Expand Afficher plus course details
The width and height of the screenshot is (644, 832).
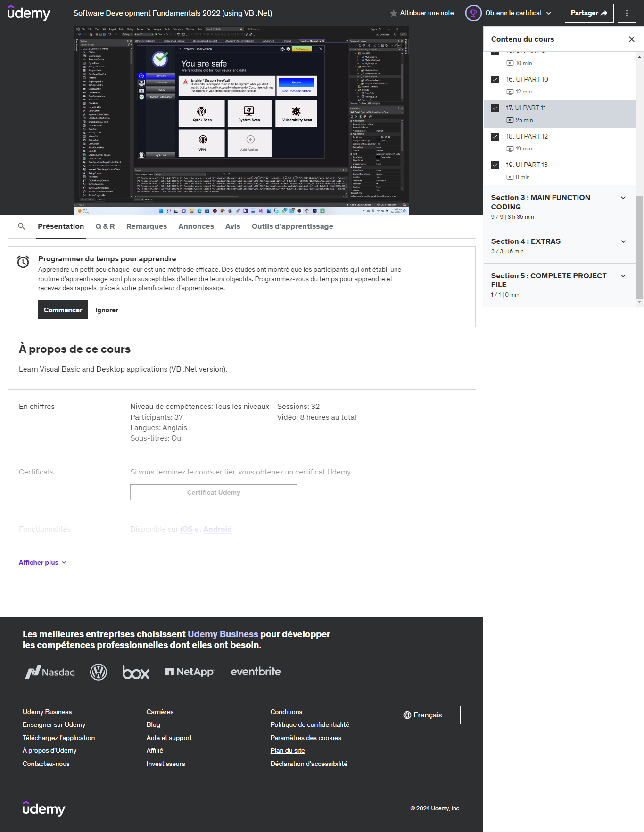tap(42, 562)
